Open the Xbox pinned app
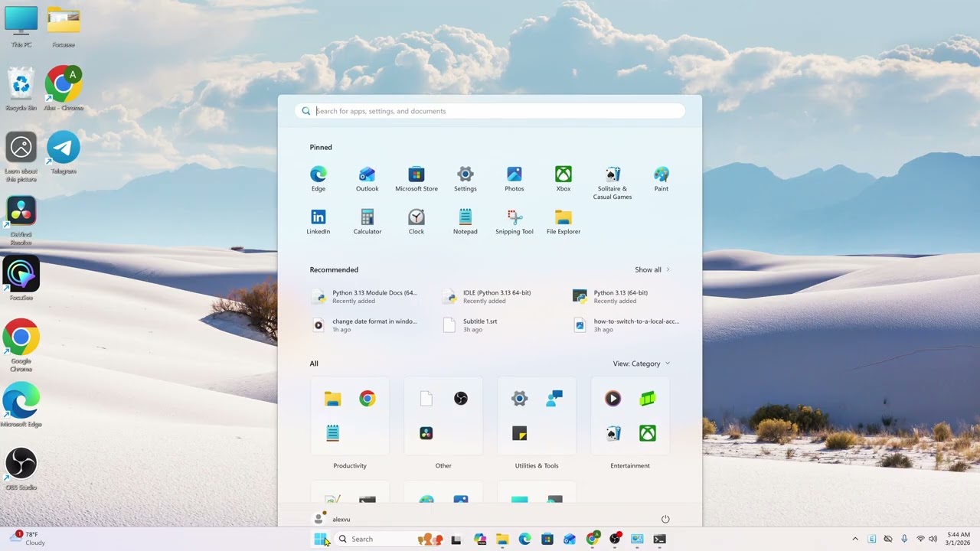 tap(563, 179)
